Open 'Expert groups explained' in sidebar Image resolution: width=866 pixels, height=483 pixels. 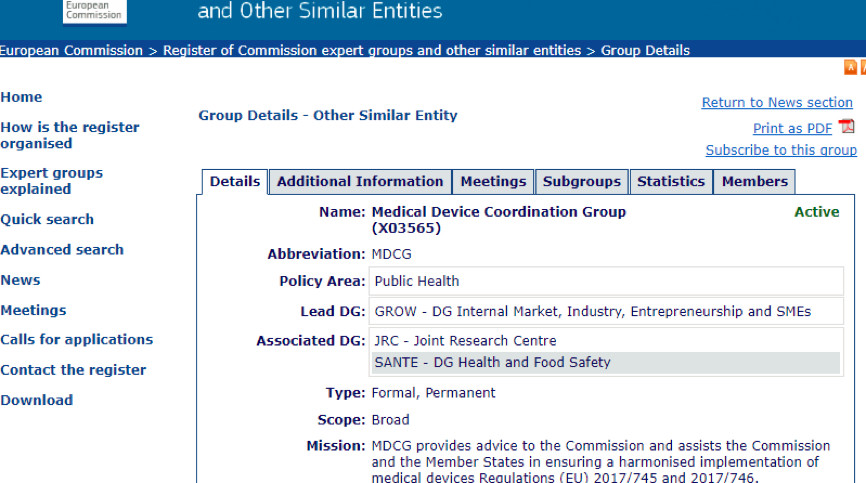tap(51, 181)
